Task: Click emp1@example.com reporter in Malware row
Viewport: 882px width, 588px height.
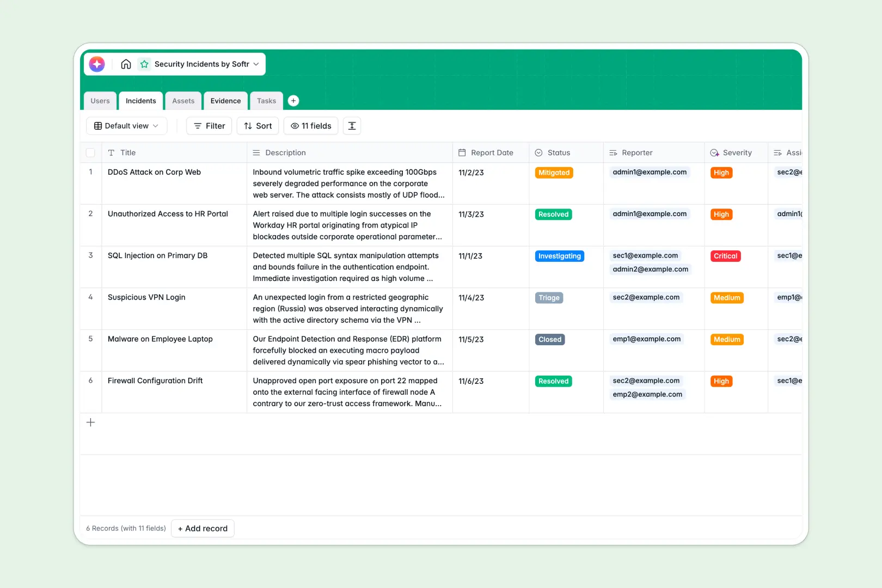Action: 647,339
